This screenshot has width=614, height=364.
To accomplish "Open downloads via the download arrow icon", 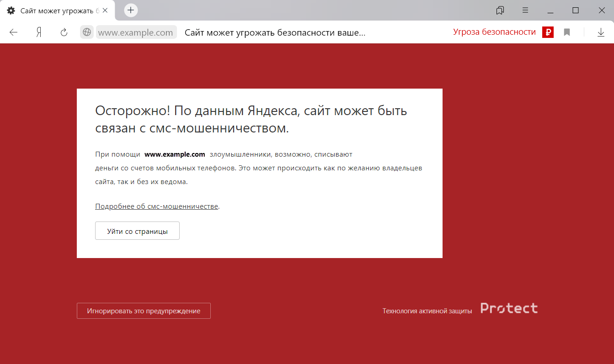I will pyautogui.click(x=601, y=32).
